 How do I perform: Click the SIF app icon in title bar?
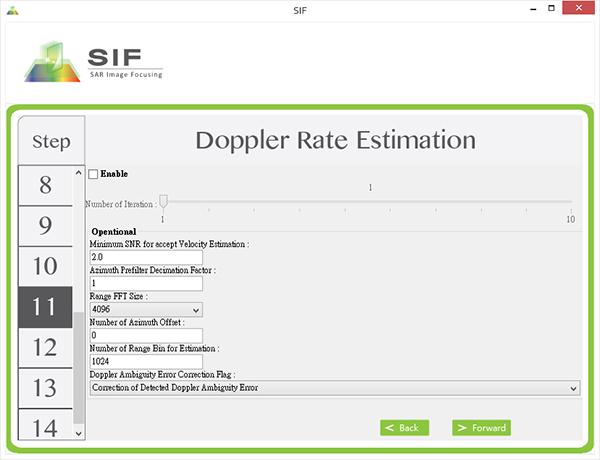(x=11, y=9)
